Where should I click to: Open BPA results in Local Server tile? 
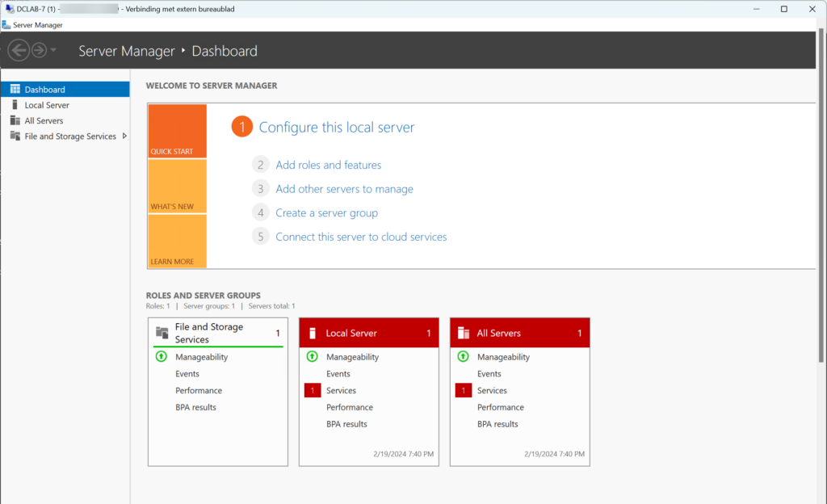(x=346, y=424)
